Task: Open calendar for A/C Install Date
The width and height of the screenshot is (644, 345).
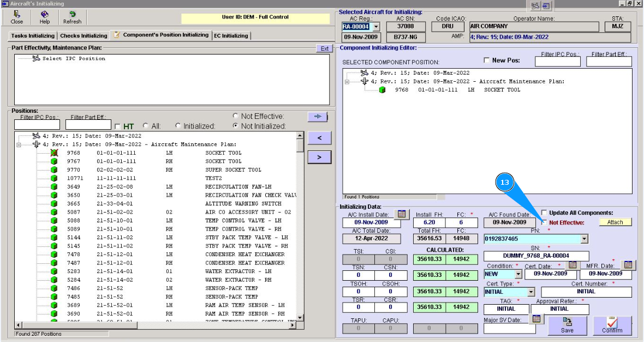Action: click(401, 214)
